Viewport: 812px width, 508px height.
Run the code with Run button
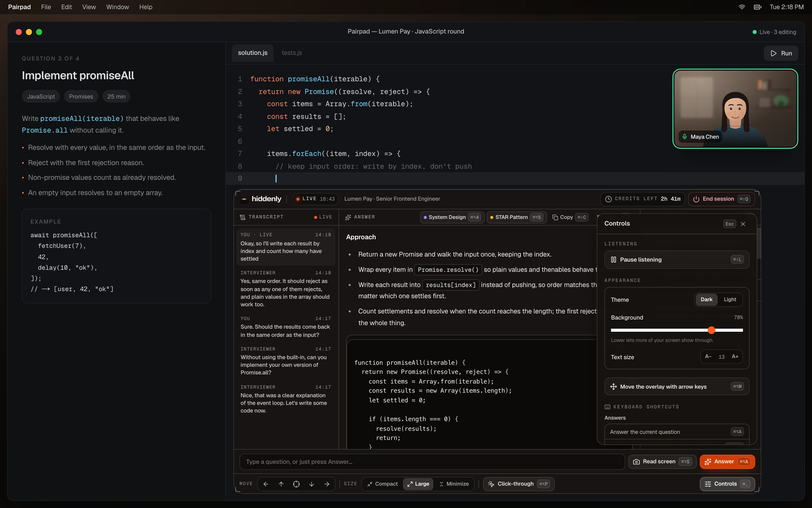[x=781, y=53]
